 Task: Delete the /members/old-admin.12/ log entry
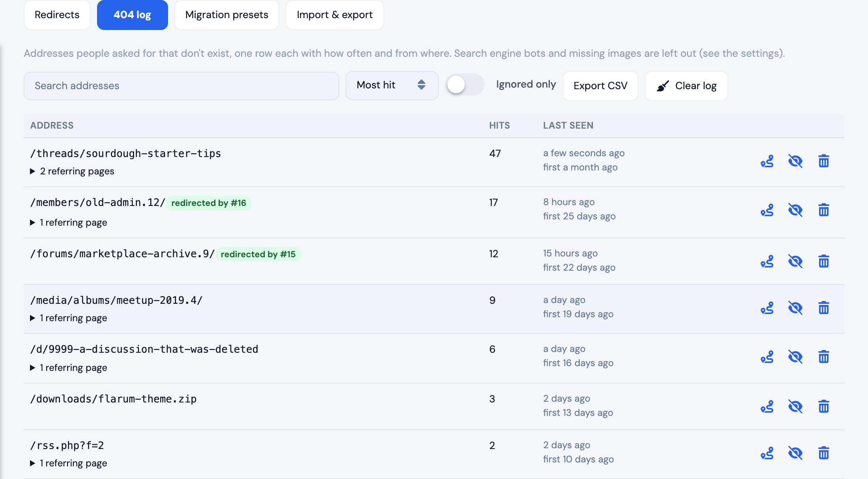(x=824, y=210)
